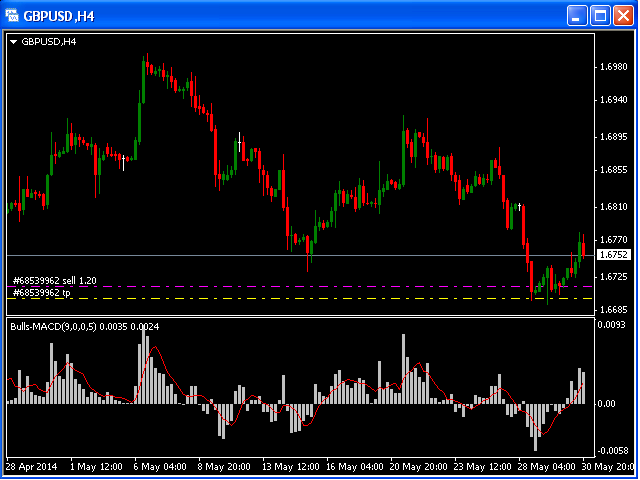Close the GBPUSD,H4 chart window
The height and width of the screenshot is (480, 640).
coord(623,16)
